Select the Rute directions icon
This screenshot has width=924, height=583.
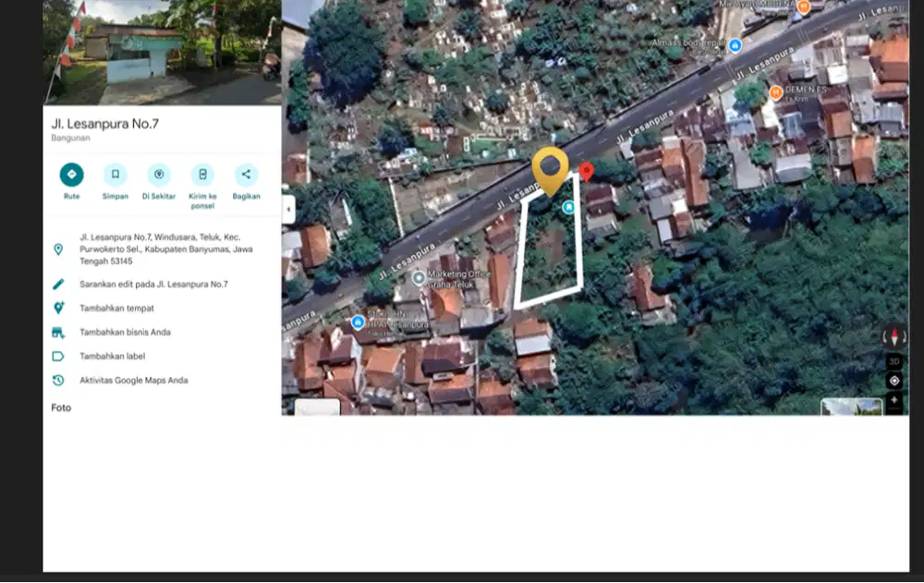(71, 173)
